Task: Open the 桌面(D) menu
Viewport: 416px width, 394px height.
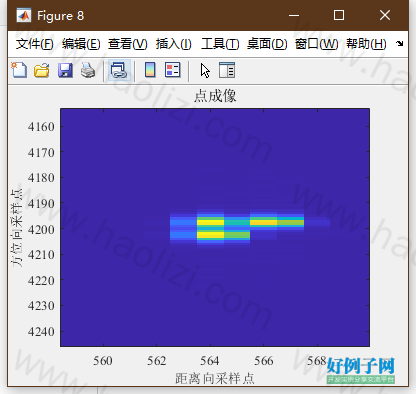Action: [267, 44]
